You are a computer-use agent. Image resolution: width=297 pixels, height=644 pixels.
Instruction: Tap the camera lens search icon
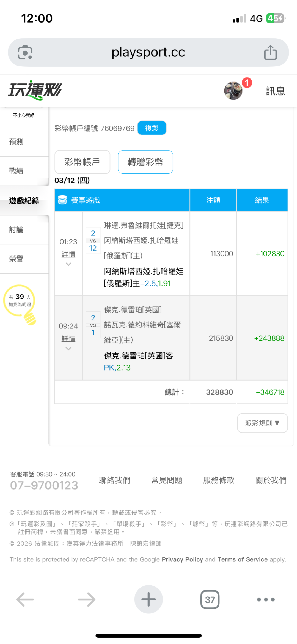[25, 52]
